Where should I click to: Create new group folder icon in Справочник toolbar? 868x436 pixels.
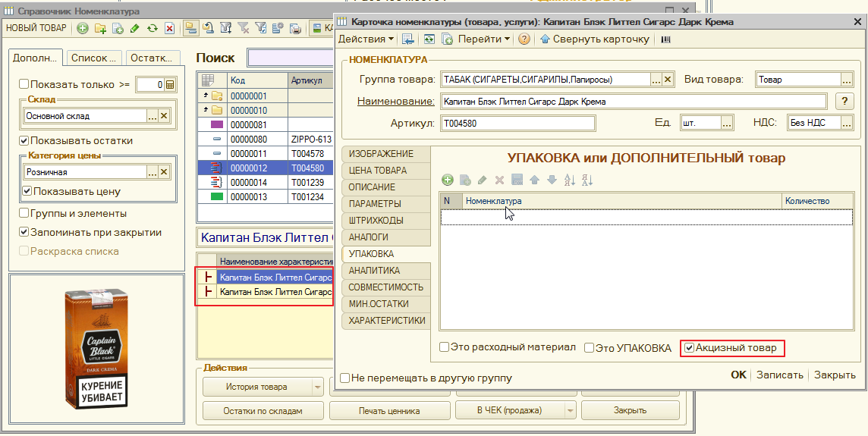coord(100,28)
